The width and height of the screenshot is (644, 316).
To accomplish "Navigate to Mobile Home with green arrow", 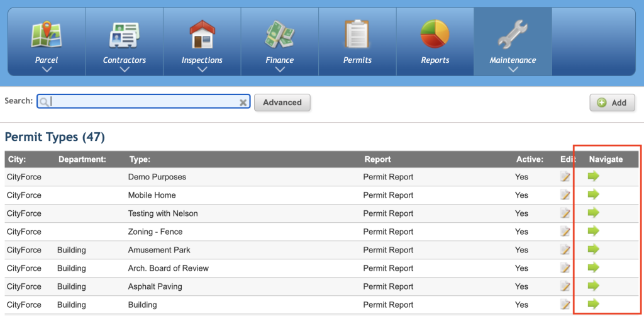I will click(x=594, y=195).
